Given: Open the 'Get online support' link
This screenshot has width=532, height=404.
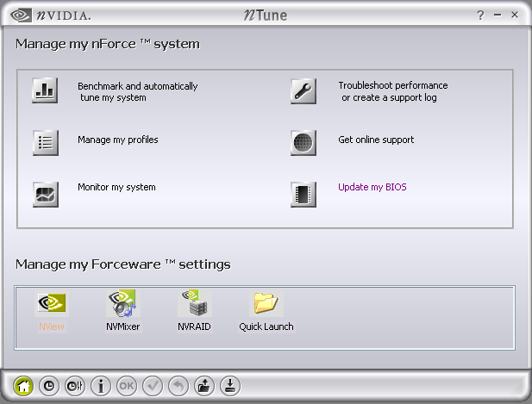Looking at the screenshot, I should (x=376, y=140).
